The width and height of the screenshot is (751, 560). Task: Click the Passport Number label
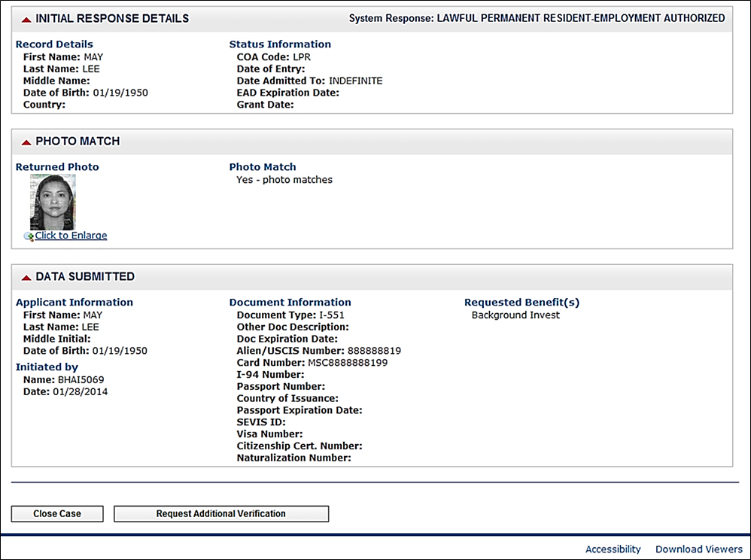click(x=281, y=387)
